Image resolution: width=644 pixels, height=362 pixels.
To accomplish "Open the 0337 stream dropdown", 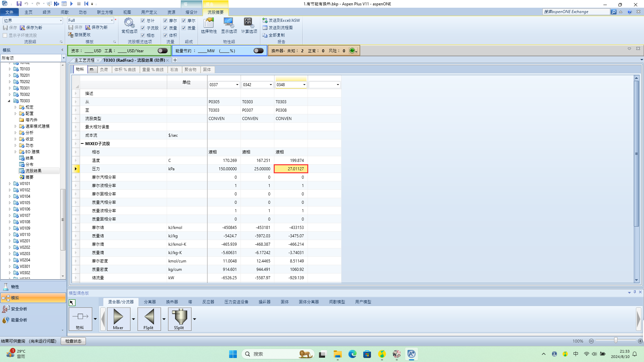I will pos(237,85).
